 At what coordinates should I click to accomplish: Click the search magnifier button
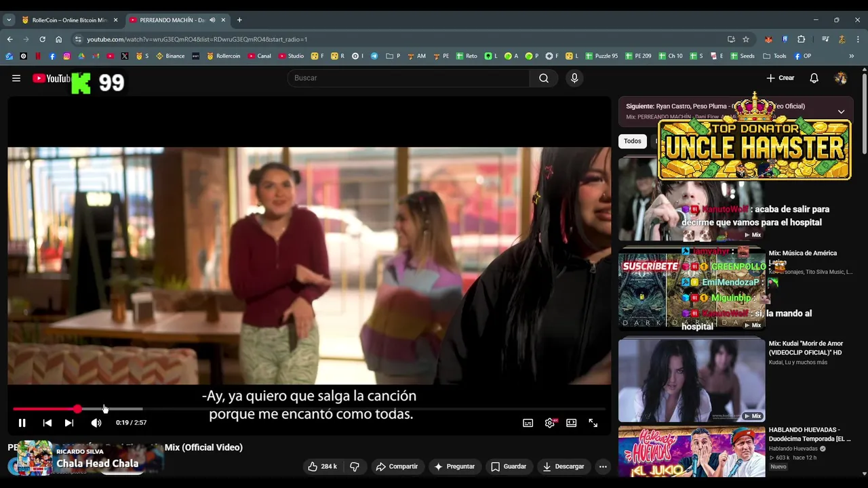544,78
